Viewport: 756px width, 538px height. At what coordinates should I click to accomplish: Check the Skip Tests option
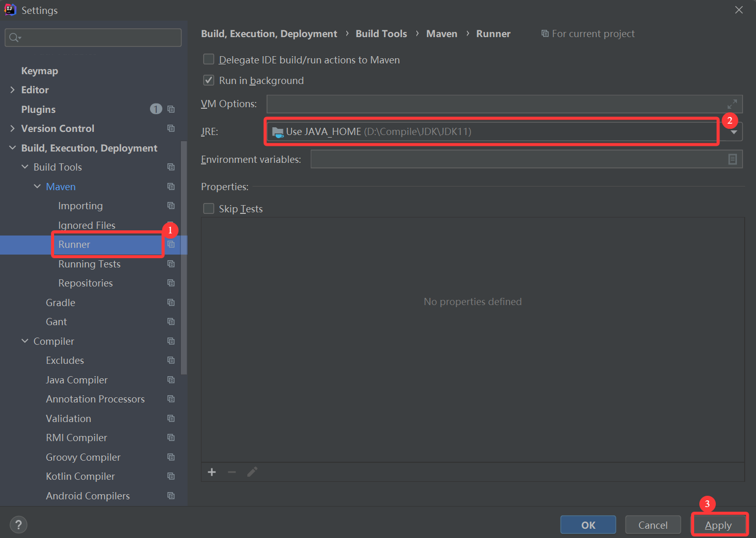pos(209,208)
